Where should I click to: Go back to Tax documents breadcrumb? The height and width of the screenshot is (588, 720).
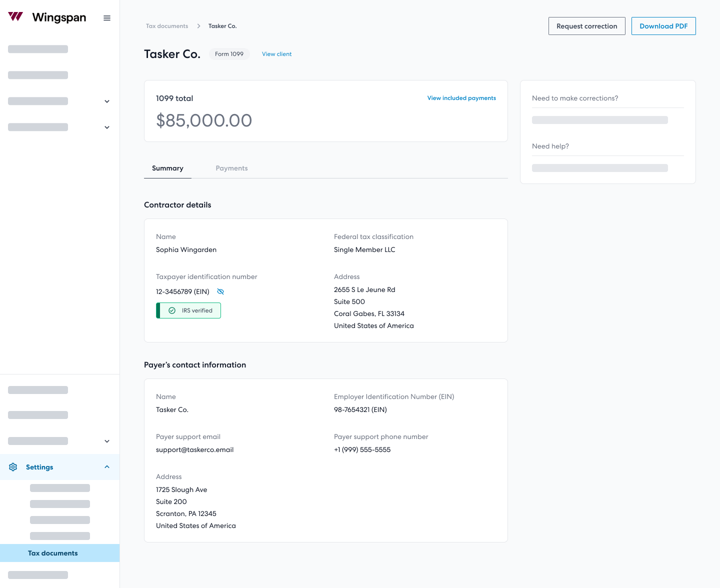pyautogui.click(x=167, y=26)
